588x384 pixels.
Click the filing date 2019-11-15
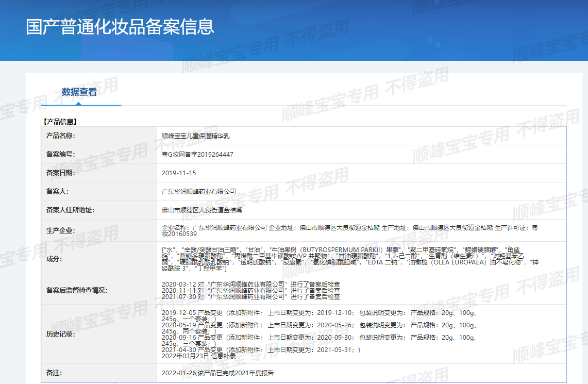[x=179, y=173]
